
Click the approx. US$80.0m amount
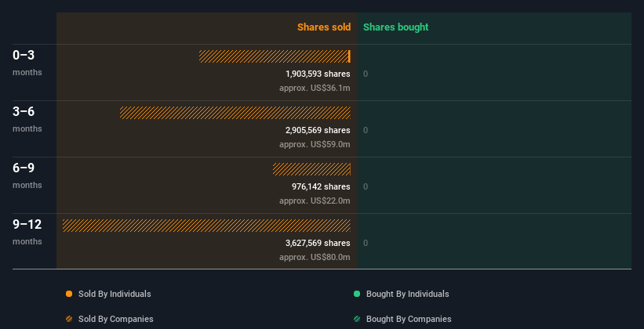(315, 257)
